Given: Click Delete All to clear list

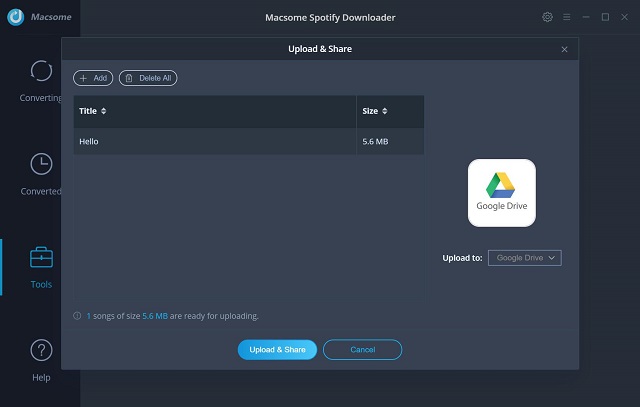Looking at the screenshot, I should tap(148, 78).
